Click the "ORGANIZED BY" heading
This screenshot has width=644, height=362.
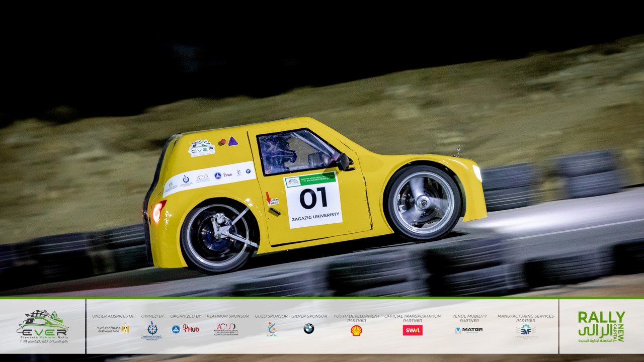click(x=186, y=316)
